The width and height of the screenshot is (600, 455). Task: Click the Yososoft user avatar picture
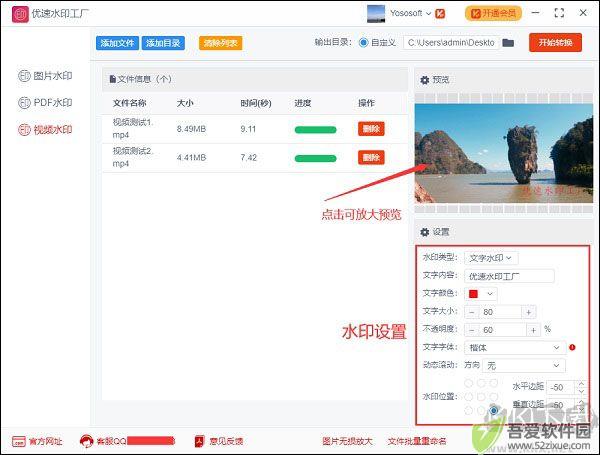376,14
